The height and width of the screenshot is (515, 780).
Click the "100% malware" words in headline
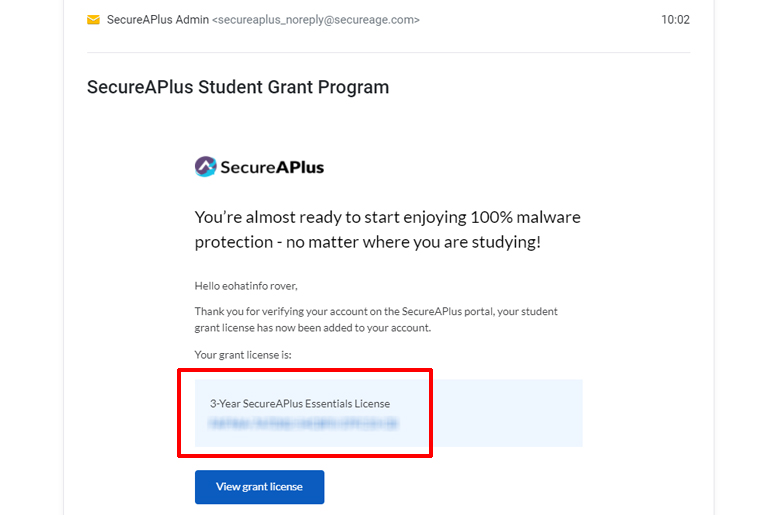coord(525,217)
